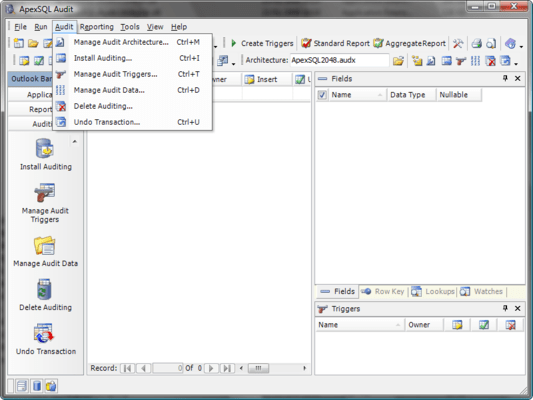Click the new project icon in top toolbar

point(19,43)
